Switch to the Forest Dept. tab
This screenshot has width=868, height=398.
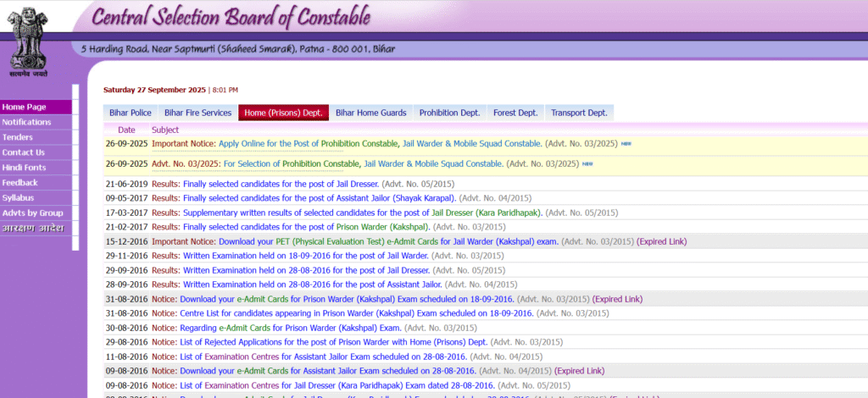pyautogui.click(x=515, y=113)
